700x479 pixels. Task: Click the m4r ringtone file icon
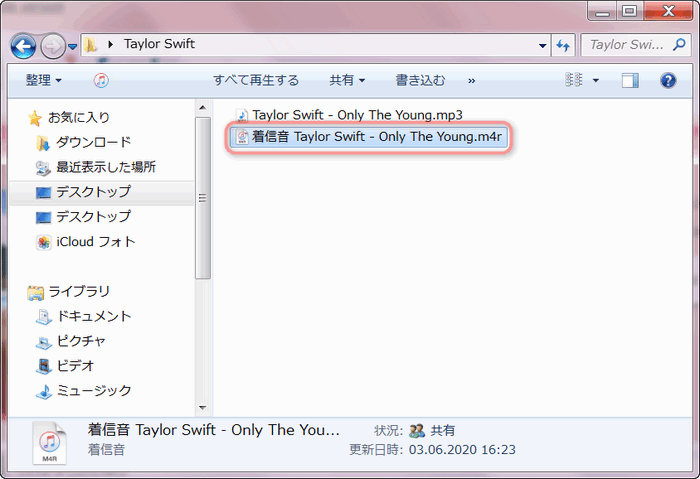(x=242, y=137)
